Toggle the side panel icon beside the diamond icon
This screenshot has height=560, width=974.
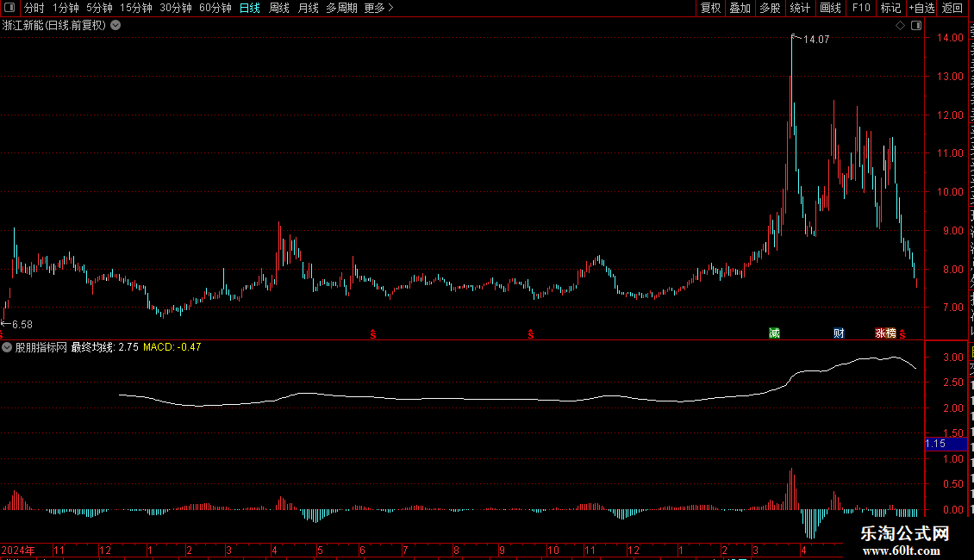(916, 26)
